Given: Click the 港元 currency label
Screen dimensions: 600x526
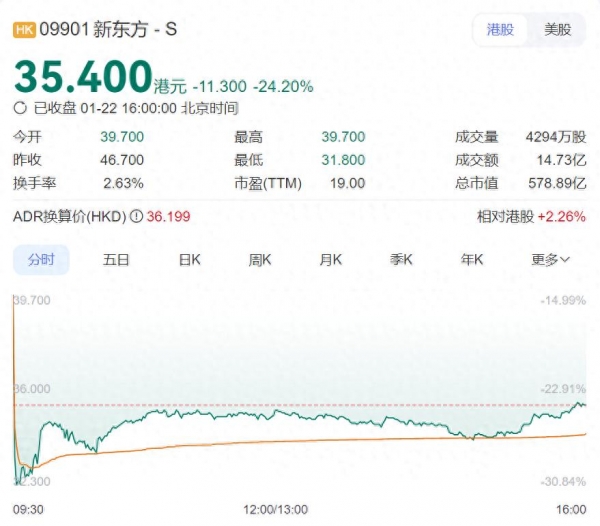Looking at the screenshot, I should [x=170, y=87].
